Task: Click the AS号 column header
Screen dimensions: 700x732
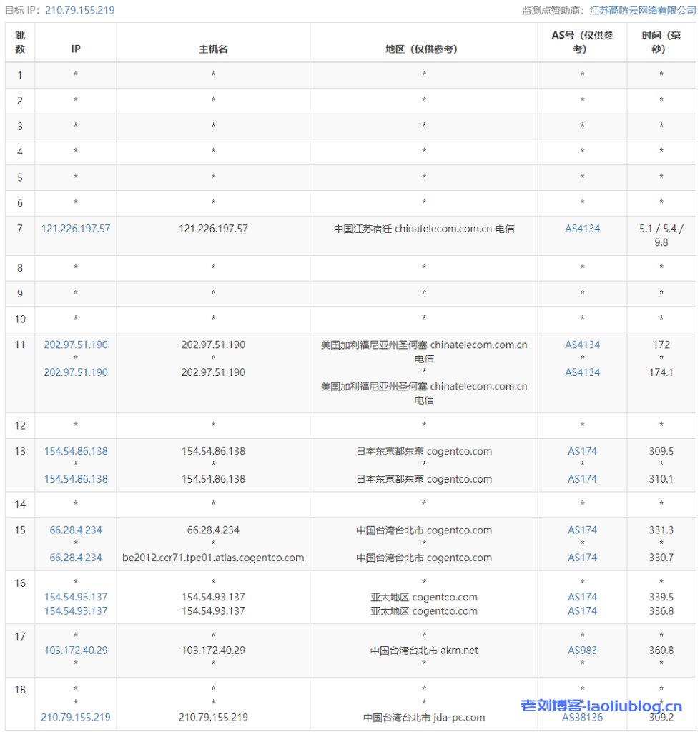Action: tap(582, 42)
